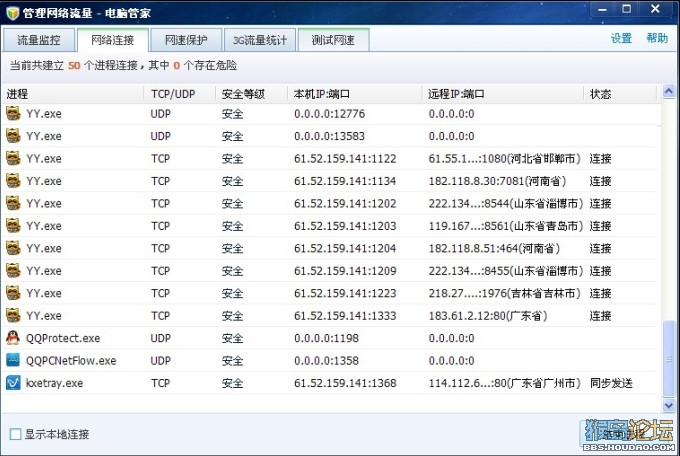Click remote address 182.118.8.51:464(河南省)

[494, 249]
